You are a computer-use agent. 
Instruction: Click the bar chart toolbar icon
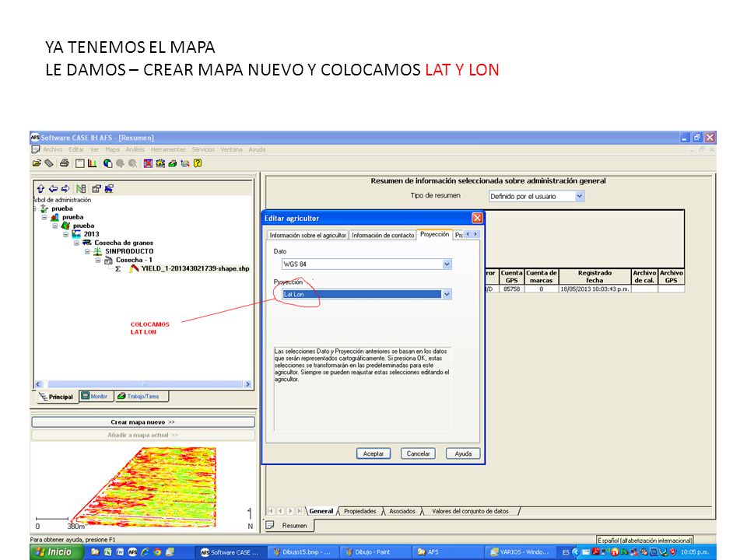click(93, 163)
